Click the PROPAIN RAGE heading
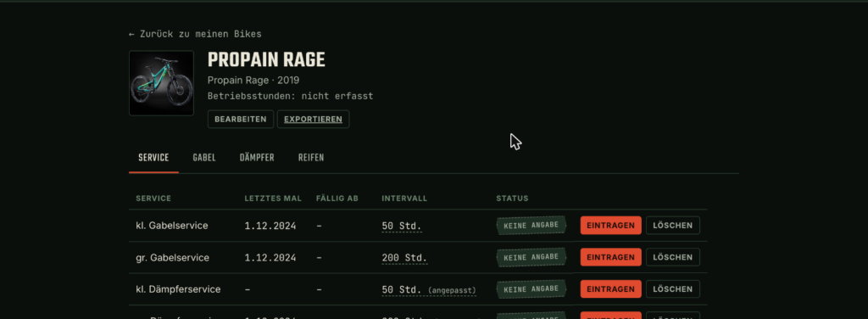This screenshot has width=868, height=319. (266, 60)
